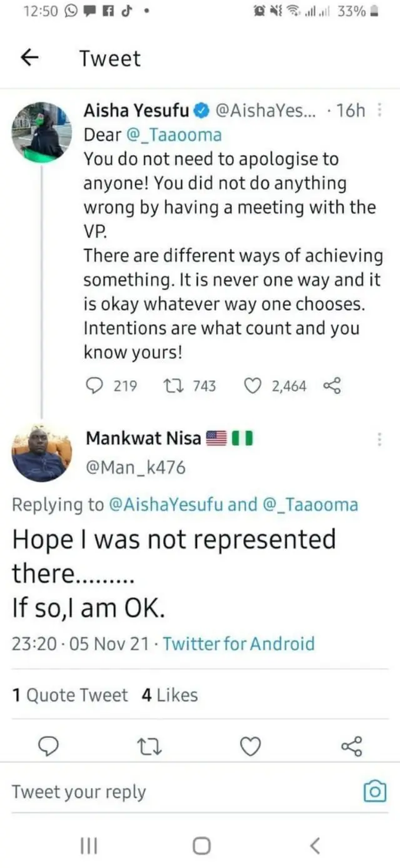Open more options on Mankwat Nisa's reply

coord(379,440)
